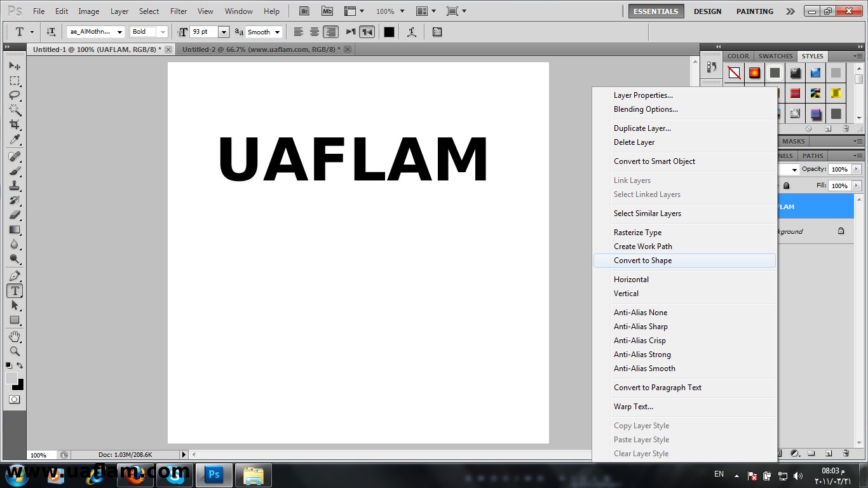The width and height of the screenshot is (868, 488).
Task: Click the black text color swatch
Action: tap(389, 32)
